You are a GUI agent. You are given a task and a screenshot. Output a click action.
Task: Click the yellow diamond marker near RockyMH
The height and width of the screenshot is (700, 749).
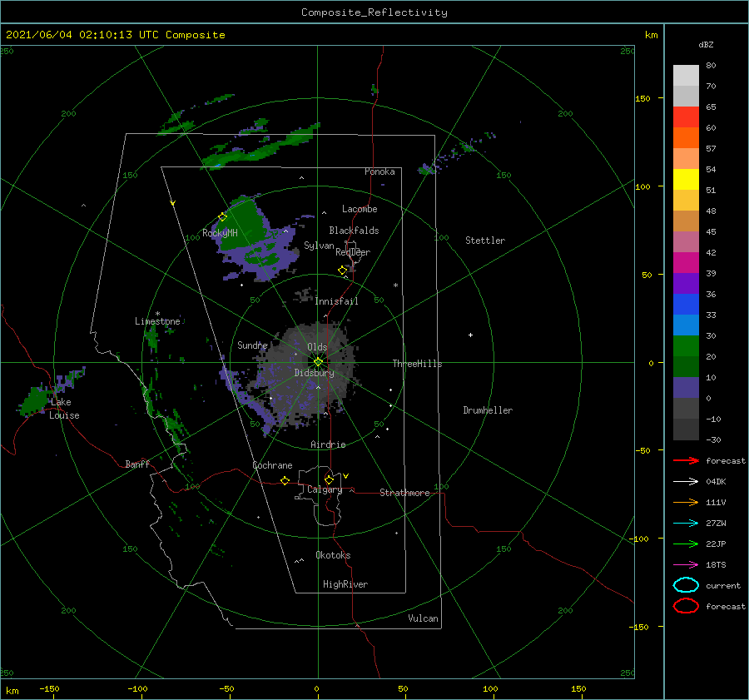pyautogui.click(x=222, y=217)
